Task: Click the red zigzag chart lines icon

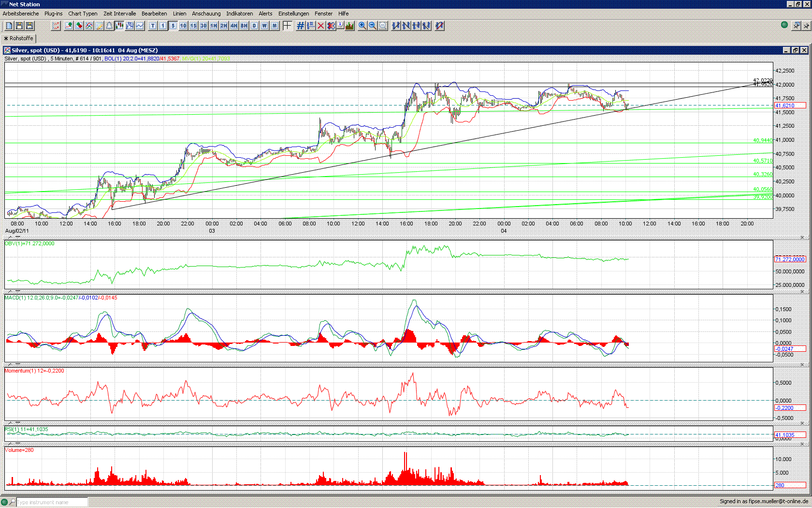Action: [56, 26]
